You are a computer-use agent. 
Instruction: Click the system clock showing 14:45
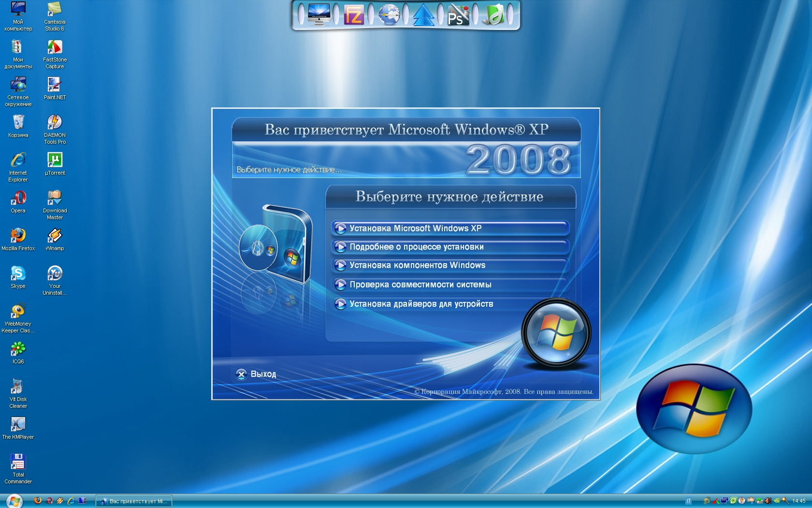point(799,501)
